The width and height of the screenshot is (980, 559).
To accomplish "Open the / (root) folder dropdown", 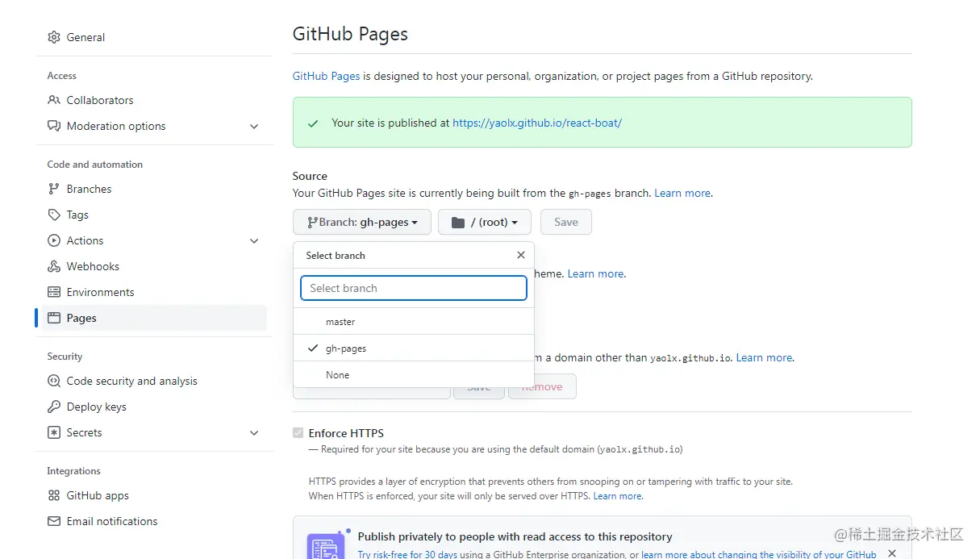I will (484, 222).
